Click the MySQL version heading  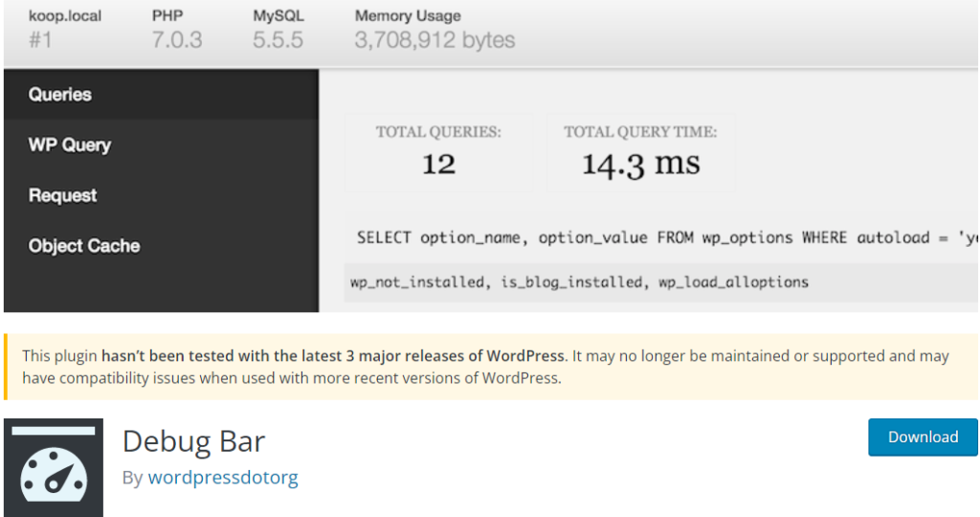(x=278, y=16)
